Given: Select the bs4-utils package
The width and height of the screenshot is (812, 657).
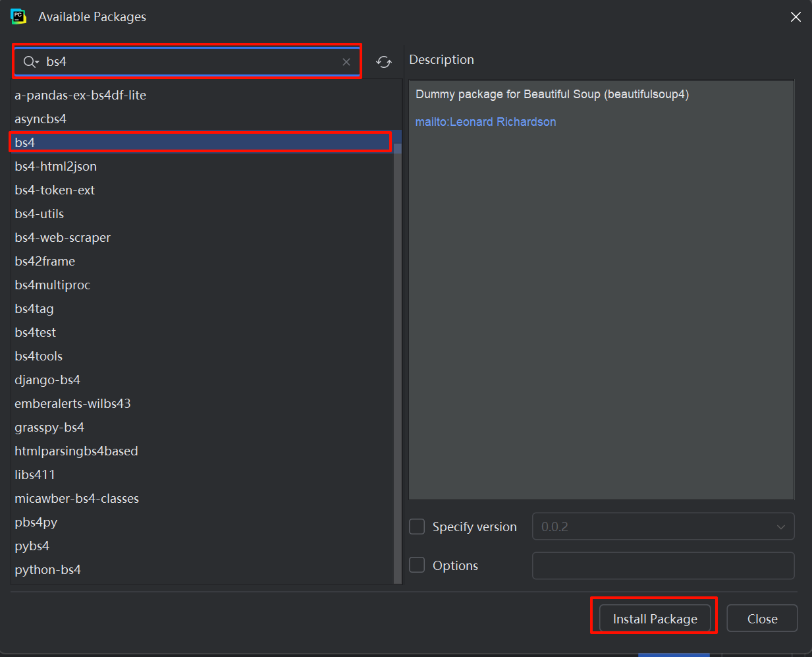Looking at the screenshot, I should pyautogui.click(x=202, y=214).
